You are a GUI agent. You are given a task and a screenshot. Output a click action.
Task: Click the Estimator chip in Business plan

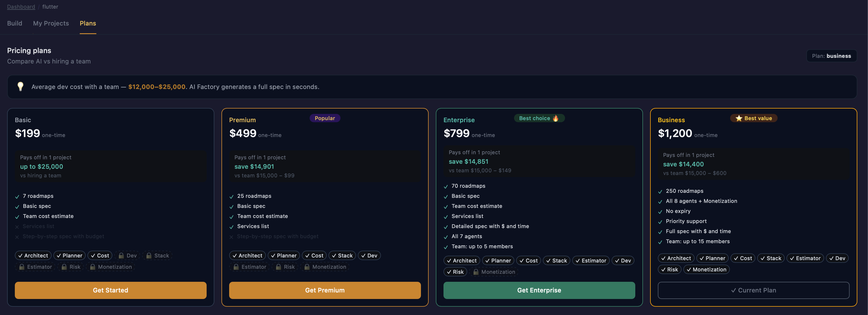pyautogui.click(x=805, y=258)
